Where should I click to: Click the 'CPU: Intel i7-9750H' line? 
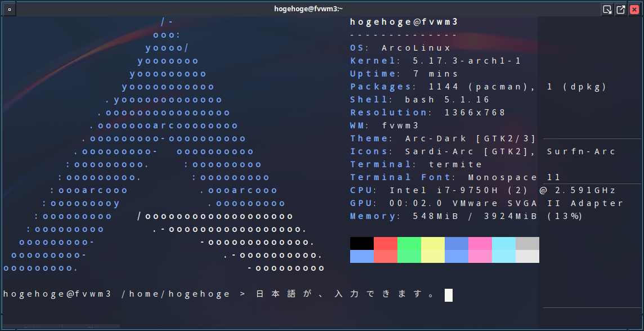point(482,190)
